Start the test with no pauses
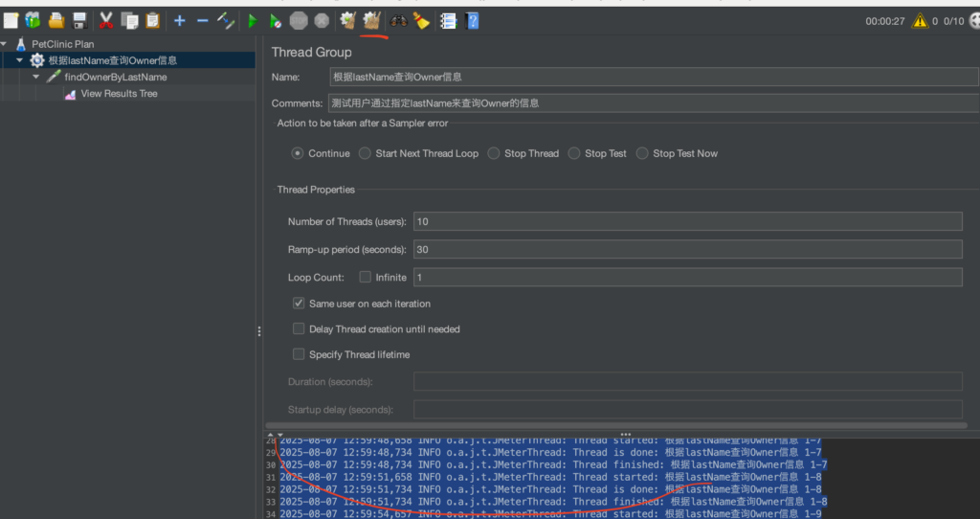 (x=275, y=21)
